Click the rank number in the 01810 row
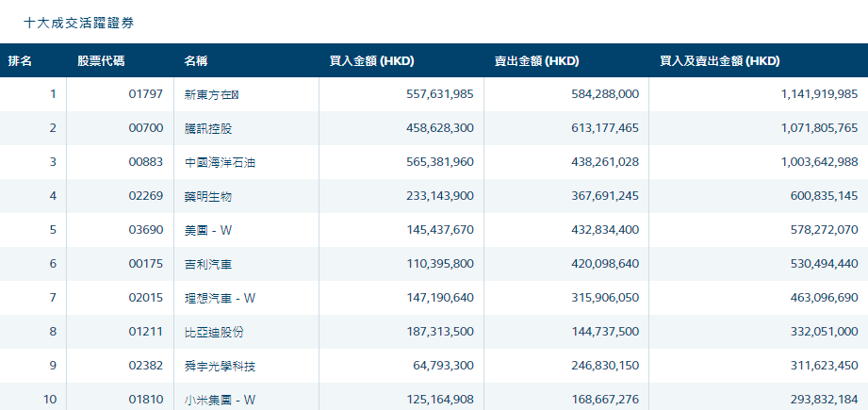The image size is (868, 410). click(x=50, y=400)
